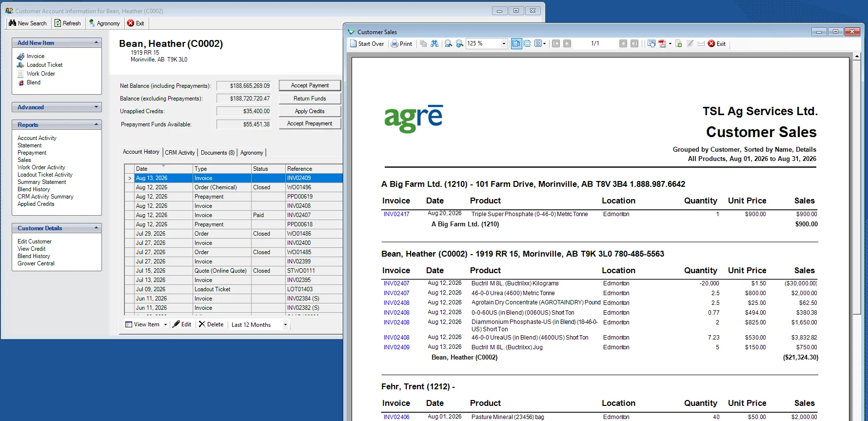Collapse the Add New Item panel

[x=96, y=43]
